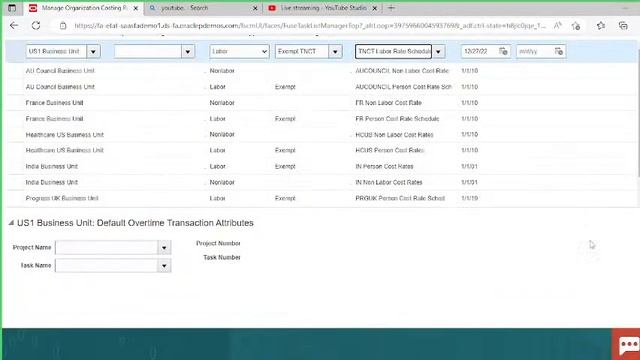Viewport: 640px width, 360px height.
Task: Select India Business Unit Nonlabor row
Action: (x=322, y=182)
